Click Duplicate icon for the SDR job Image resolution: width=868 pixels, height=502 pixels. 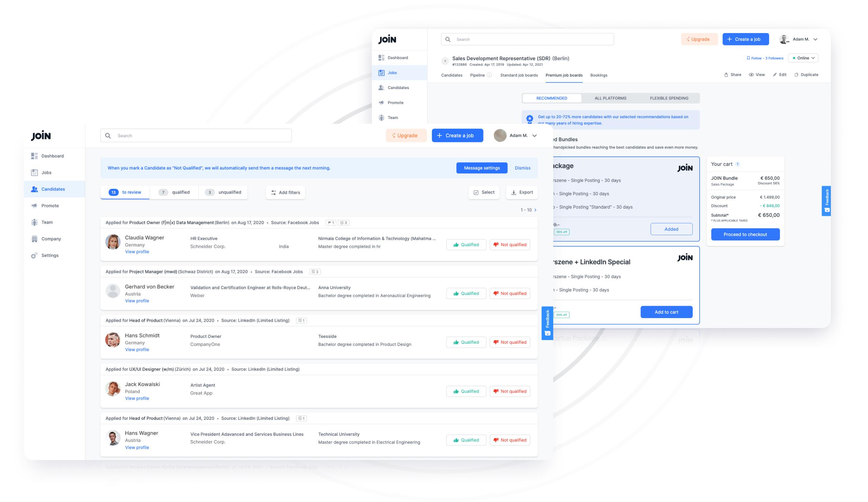796,75
